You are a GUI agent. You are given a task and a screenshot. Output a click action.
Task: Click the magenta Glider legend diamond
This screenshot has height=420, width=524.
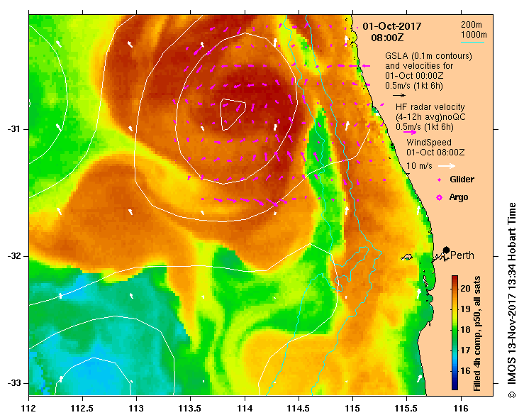click(440, 180)
